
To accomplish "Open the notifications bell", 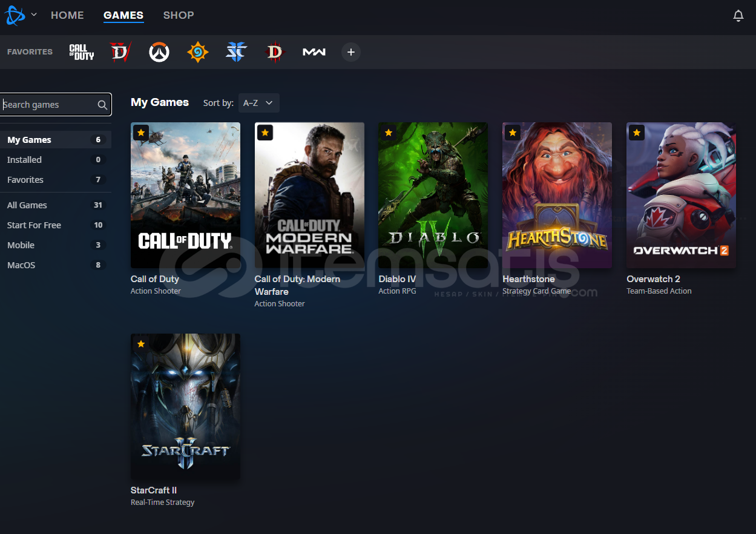I will pos(738,15).
